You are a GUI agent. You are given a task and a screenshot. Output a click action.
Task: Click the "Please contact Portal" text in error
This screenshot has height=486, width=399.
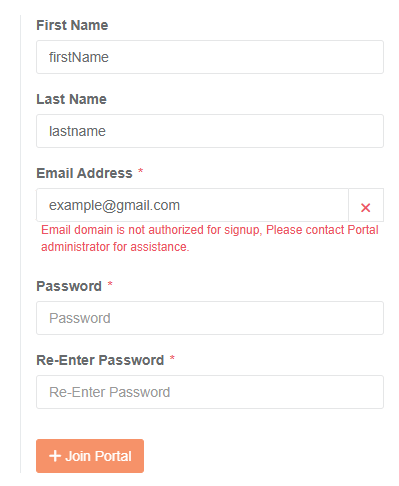[322, 230]
